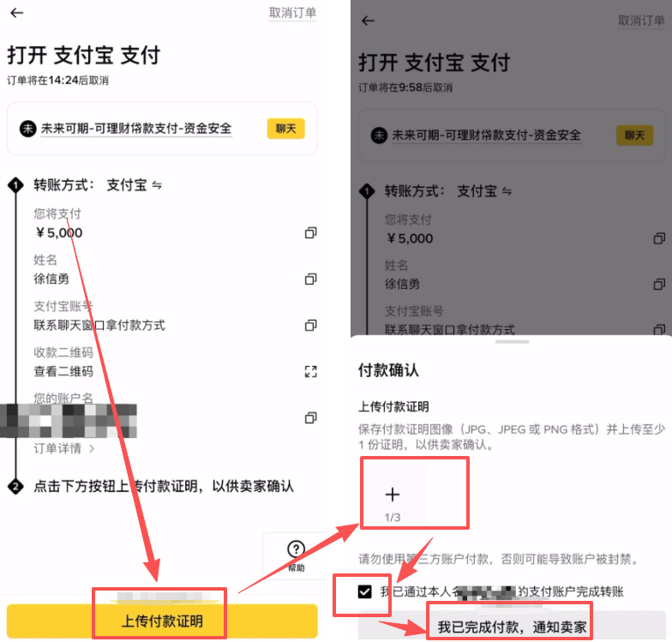Open 聊天 chat in the left screen
The image size is (672, 642).
point(285,129)
